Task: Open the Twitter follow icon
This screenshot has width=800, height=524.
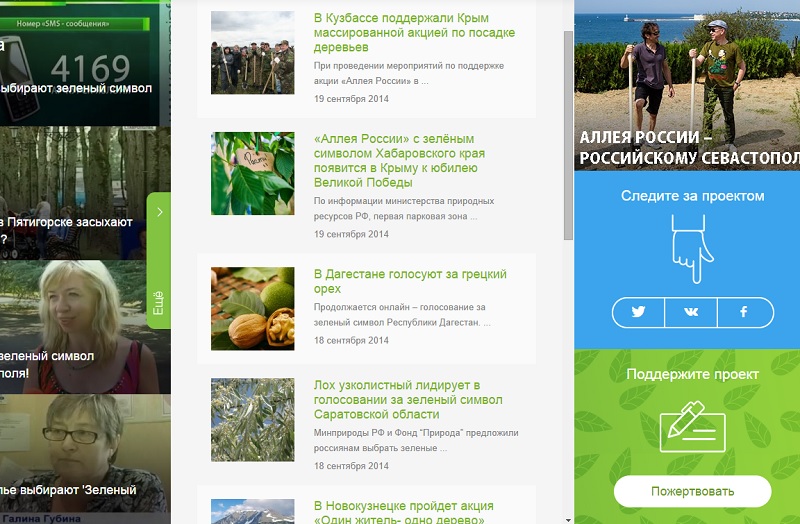Action: point(638,312)
